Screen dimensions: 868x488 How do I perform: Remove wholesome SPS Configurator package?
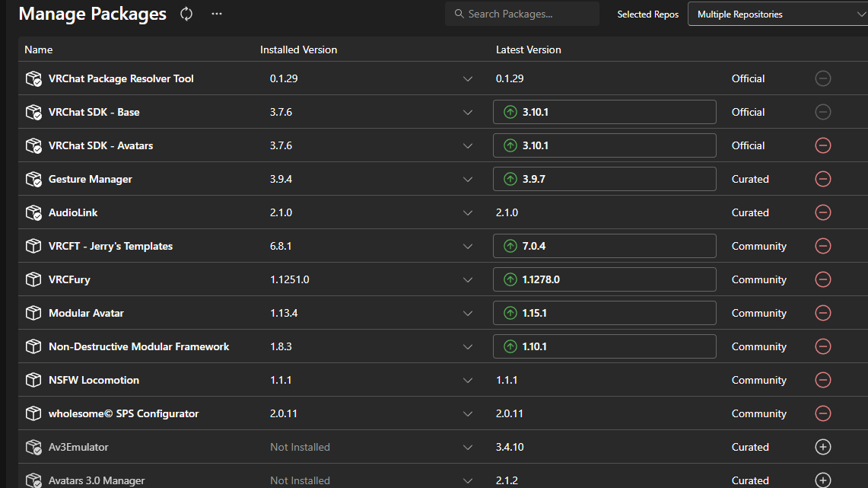point(823,414)
